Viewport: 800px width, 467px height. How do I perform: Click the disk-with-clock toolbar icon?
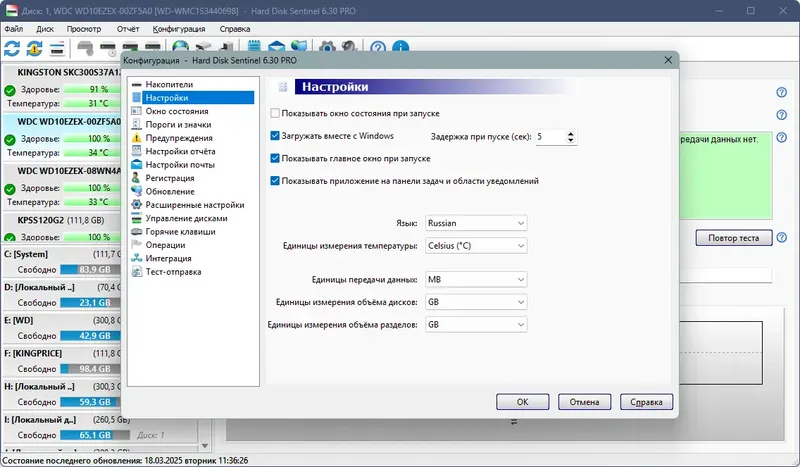[109, 48]
